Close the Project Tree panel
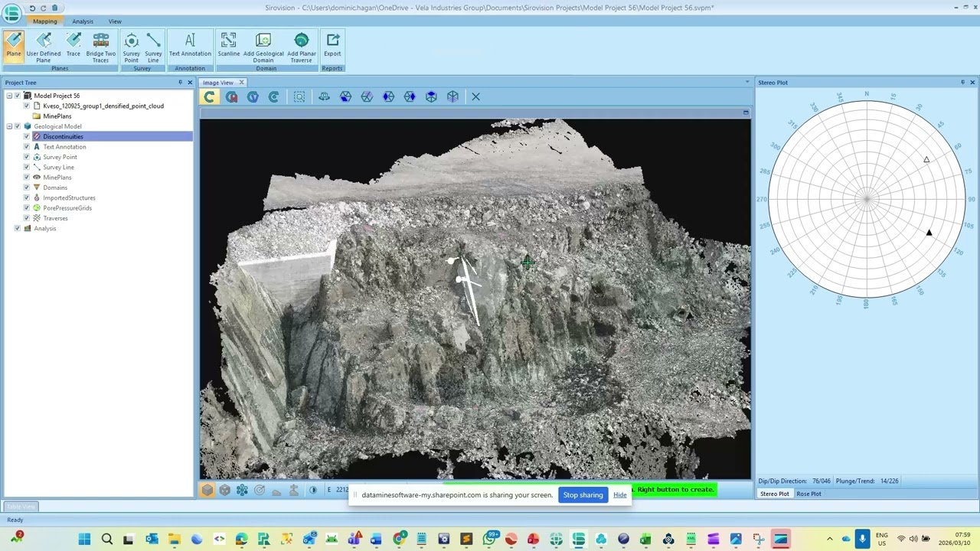The image size is (980, 551). click(190, 83)
